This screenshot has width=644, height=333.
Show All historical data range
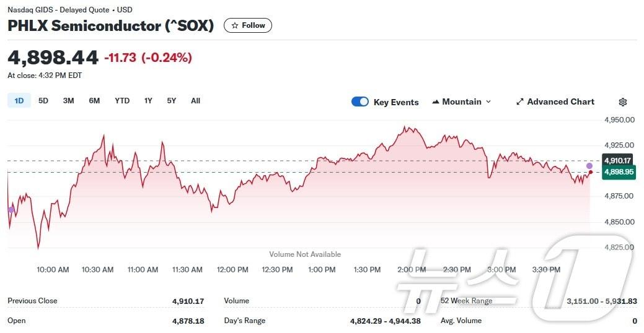click(195, 101)
